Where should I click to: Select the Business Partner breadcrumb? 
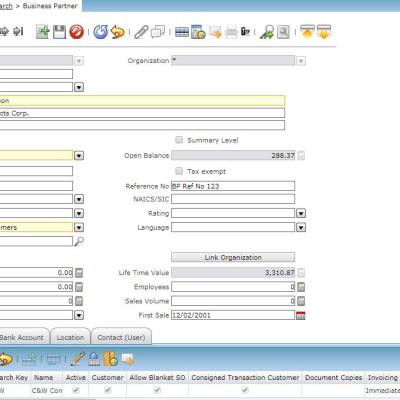[50, 6]
